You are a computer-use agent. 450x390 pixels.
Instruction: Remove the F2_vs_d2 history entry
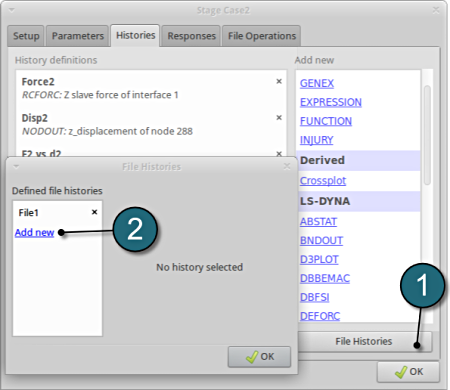pyautogui.click(x=279, y=154)
